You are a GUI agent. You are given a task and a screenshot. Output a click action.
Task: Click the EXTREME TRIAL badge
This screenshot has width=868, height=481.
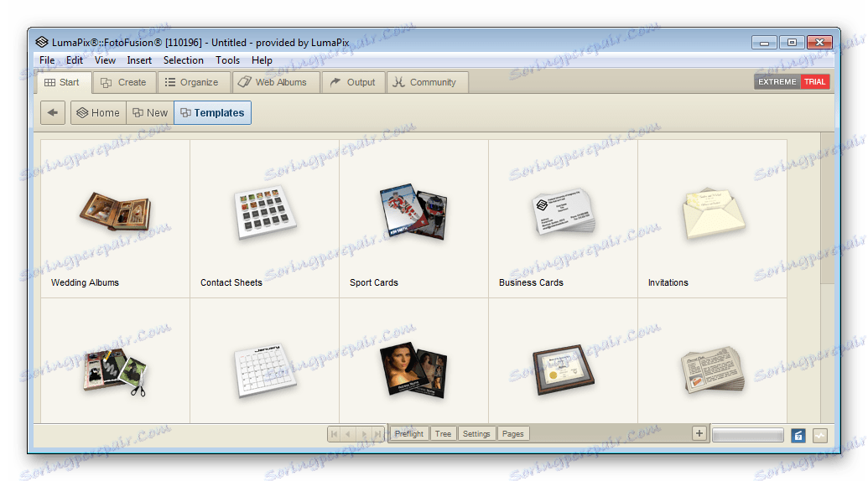pos(793,82)
